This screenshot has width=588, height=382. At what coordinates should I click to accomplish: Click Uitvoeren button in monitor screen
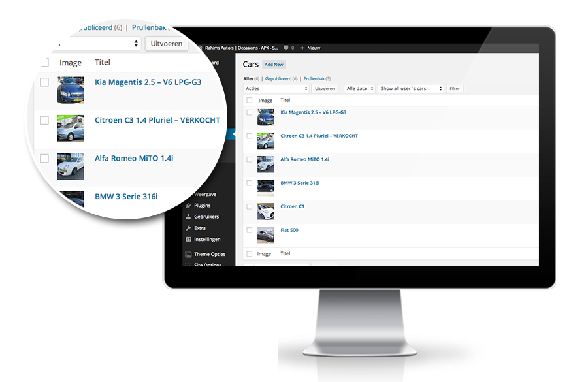point(325,88)
